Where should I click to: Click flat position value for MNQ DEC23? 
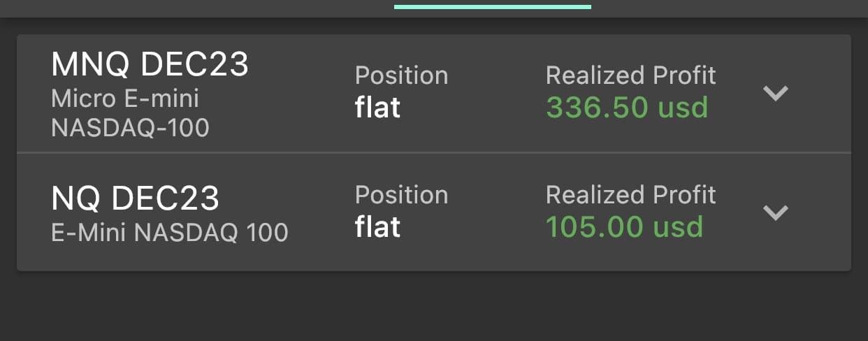coord(377,108)
